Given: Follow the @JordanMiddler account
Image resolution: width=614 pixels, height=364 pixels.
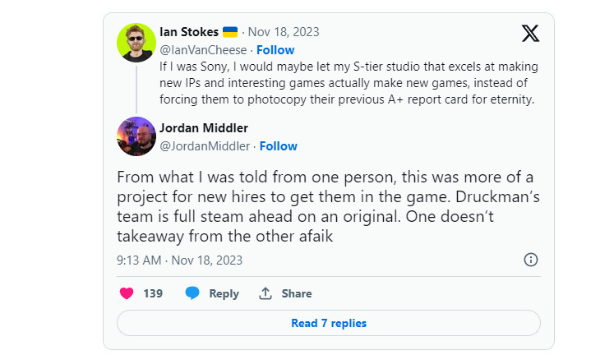Looking at the screenshot, I should [278, 146].
